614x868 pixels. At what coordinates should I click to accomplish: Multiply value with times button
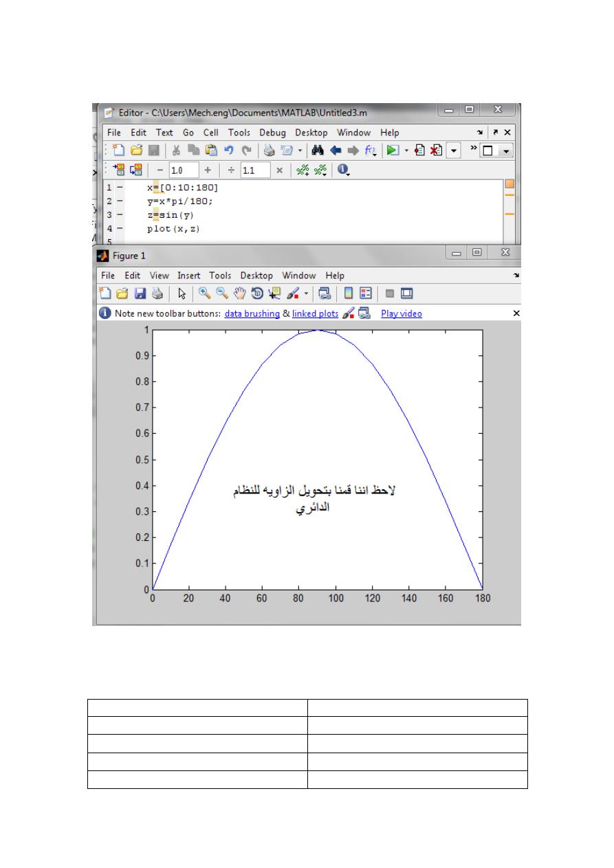280,170
